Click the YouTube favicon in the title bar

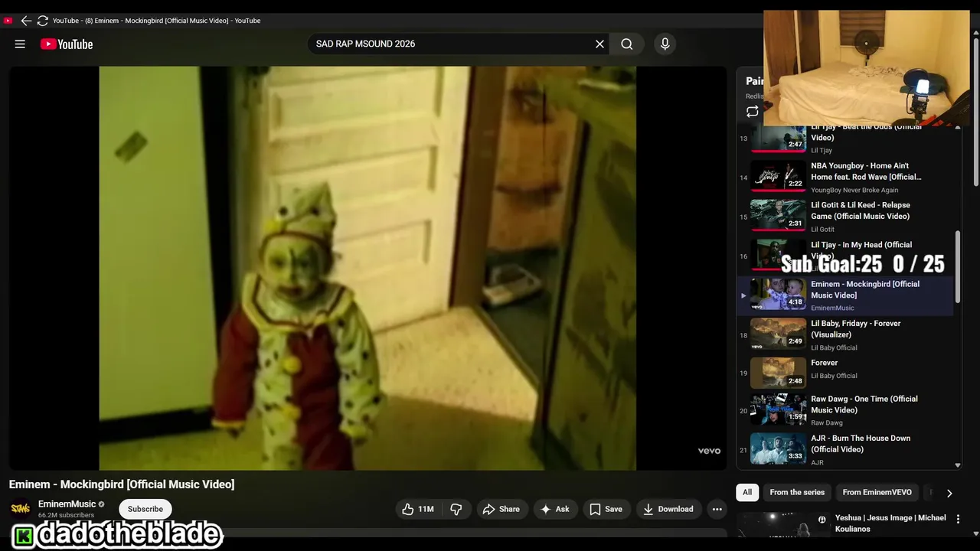click(8, 21)
